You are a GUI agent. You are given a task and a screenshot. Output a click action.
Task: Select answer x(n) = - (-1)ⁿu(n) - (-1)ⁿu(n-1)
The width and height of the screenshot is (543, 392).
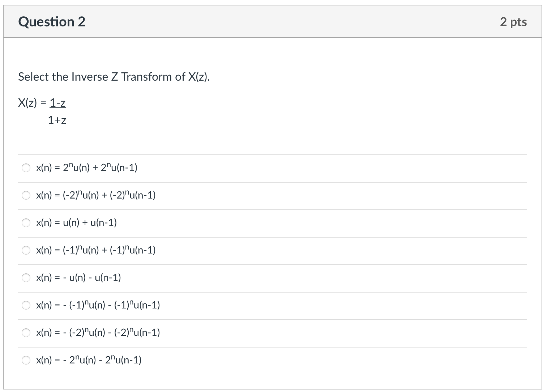pos(26,305)
